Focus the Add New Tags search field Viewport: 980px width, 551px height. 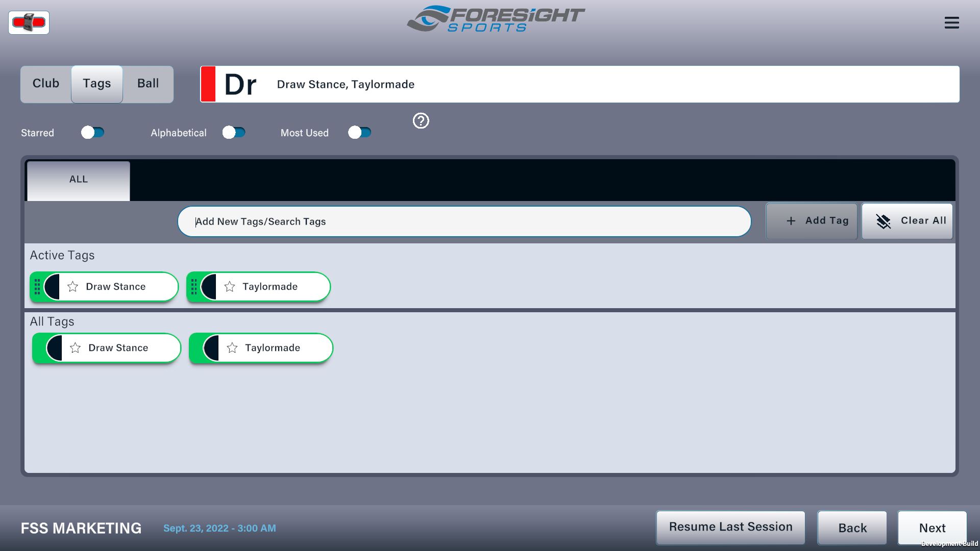click(463, 221)
